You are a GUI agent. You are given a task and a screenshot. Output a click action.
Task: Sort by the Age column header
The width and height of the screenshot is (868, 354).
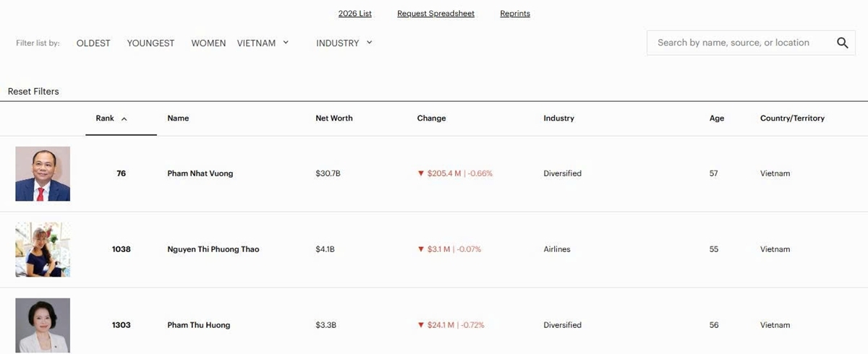pyautogui.click(x=716, y=118)
